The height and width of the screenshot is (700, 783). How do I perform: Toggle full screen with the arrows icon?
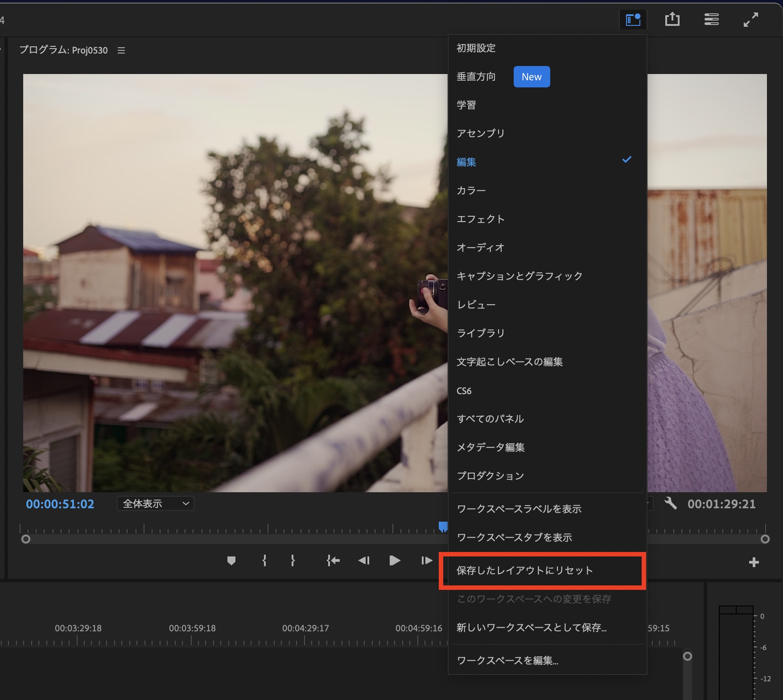(x=750, y=20)
